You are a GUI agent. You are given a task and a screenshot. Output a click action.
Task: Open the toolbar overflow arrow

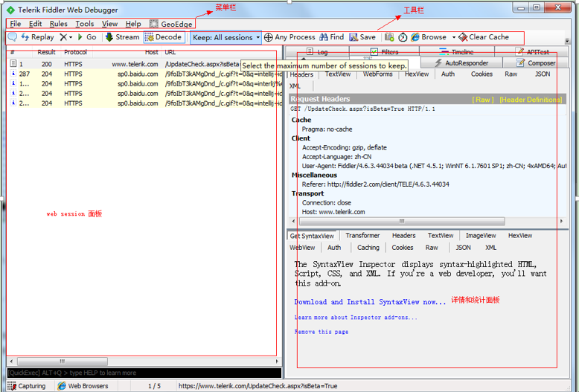tap(568, 41)
